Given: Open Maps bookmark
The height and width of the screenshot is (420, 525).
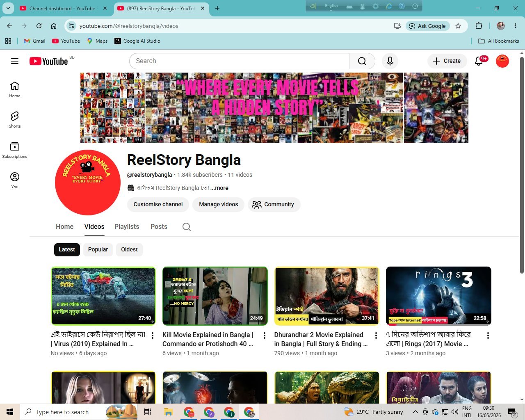Looking at the screenshot, I should click(97, 41).
